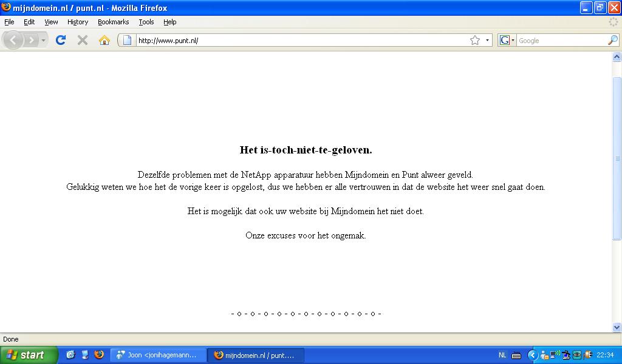Screen dimensions: 622x364
Task: Open the Tools menu
Action: (x=146, y=22)
